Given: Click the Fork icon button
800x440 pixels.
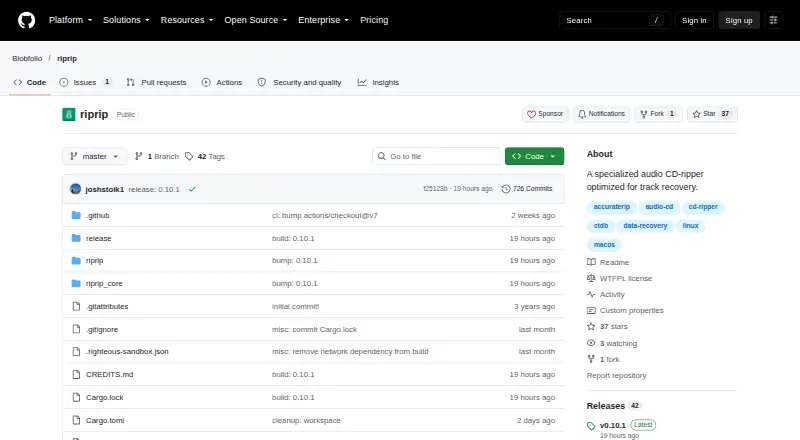Looking at the screenshot, I should click(x=644, y=114).
